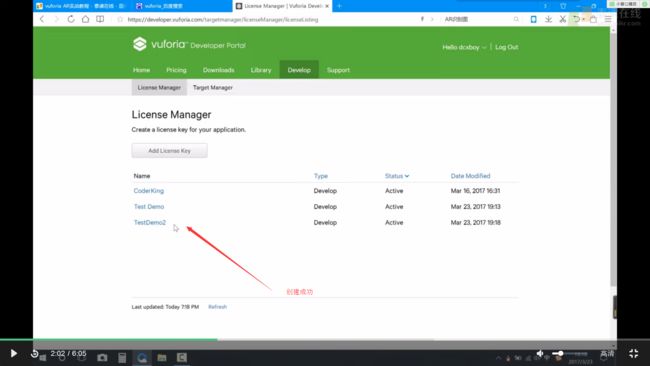Image resolution: width=650 pixels, height=366 pixels.
Task: Sort the table by the Type column
Action: [320, 176]
